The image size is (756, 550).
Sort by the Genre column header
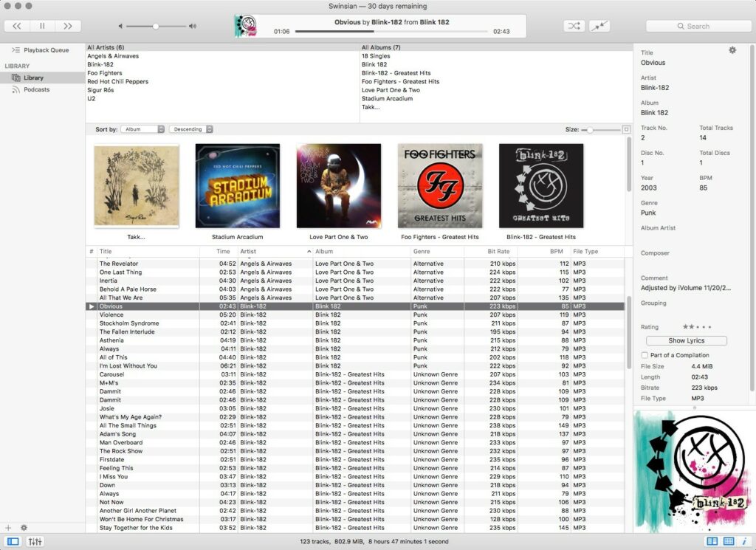(x=437, y=252)
